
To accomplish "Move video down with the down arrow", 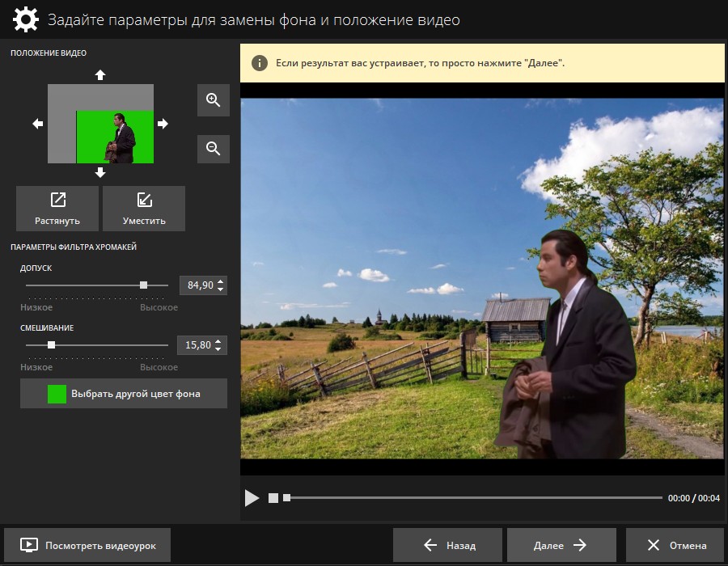I will click(x=100, y=172).
